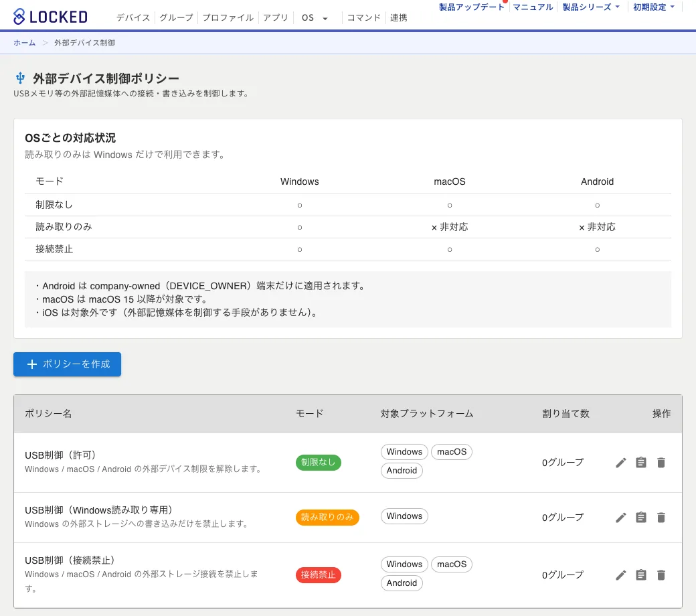Click the Windows chip in Windows読み取り専用 row
The width and height of the screenshot is (696, 616).
pos(404,516)
